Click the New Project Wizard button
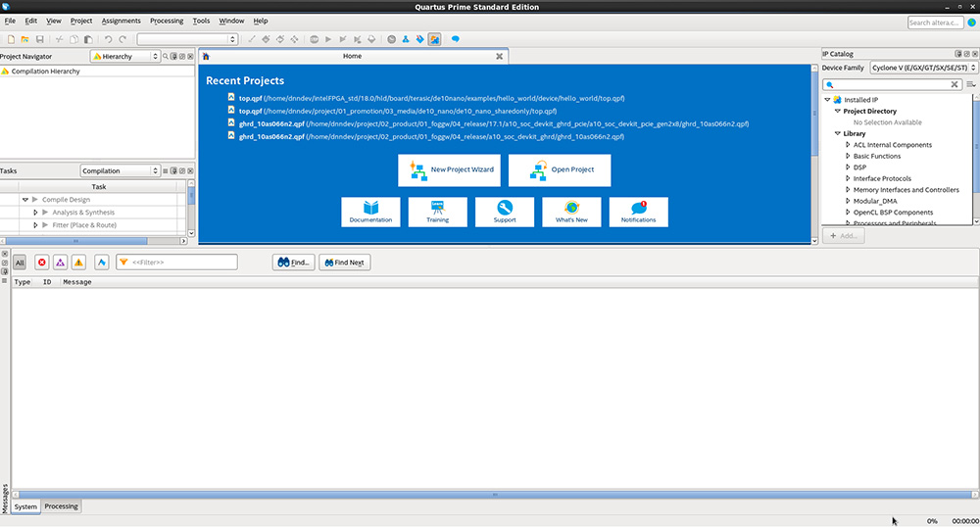The image size is (980, 527). point(450,169)
